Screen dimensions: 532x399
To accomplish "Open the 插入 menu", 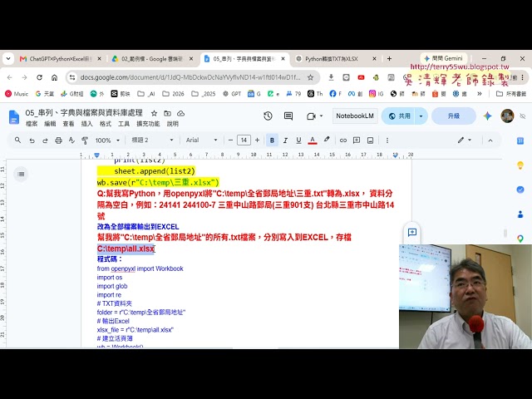I will coord(86,124).
